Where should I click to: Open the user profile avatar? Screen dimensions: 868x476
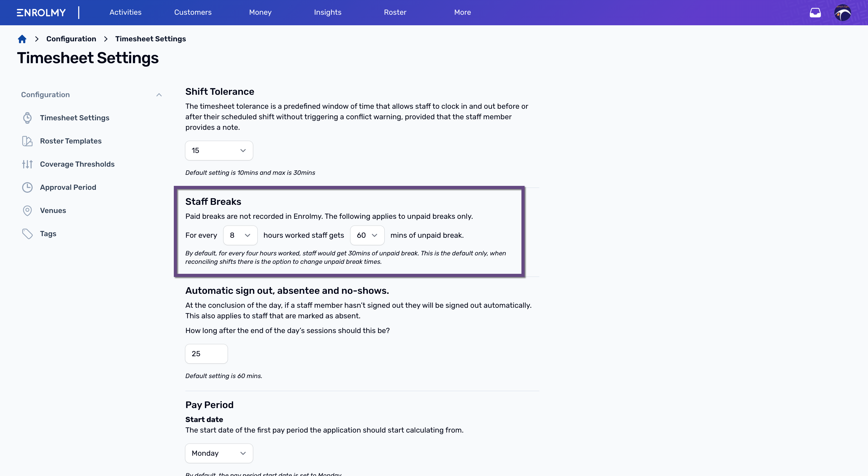pyautogui.click(x=842, y=12)
